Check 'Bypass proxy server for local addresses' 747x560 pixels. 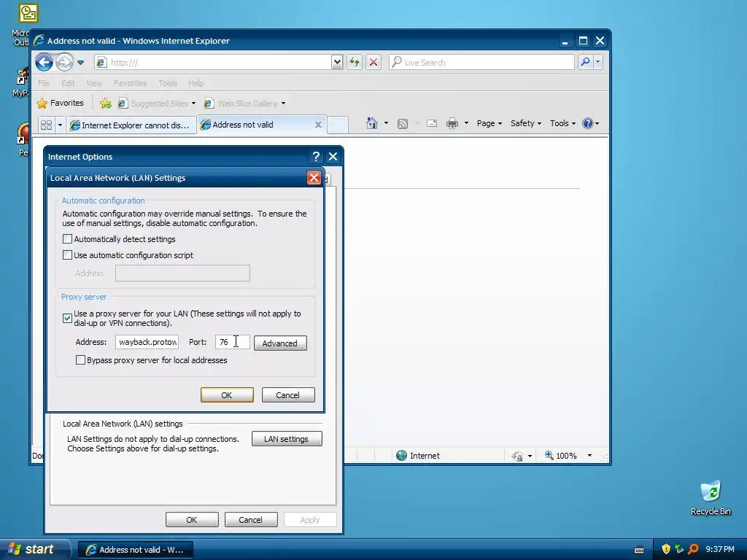click(80, 360)
